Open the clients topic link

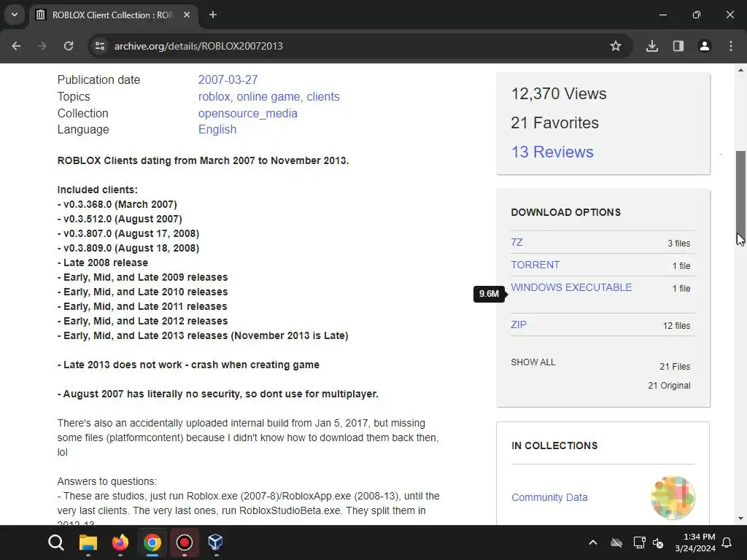click(x=323, y=96)
